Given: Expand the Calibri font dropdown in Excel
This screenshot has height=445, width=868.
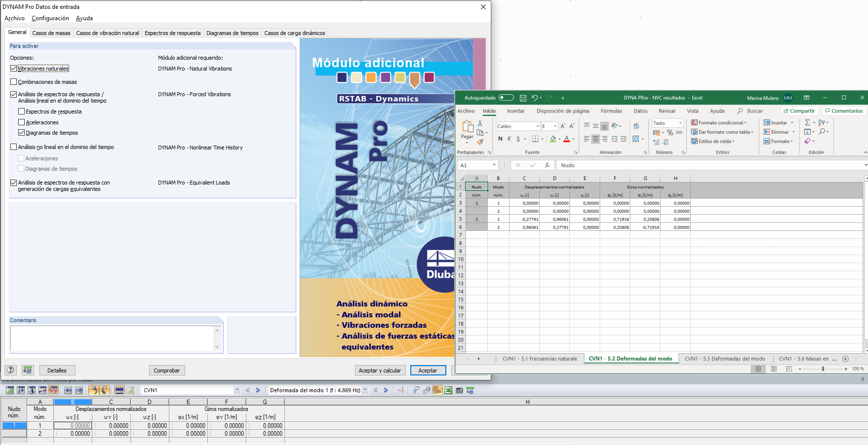Looking at the screenshot, I should (538, 126).
